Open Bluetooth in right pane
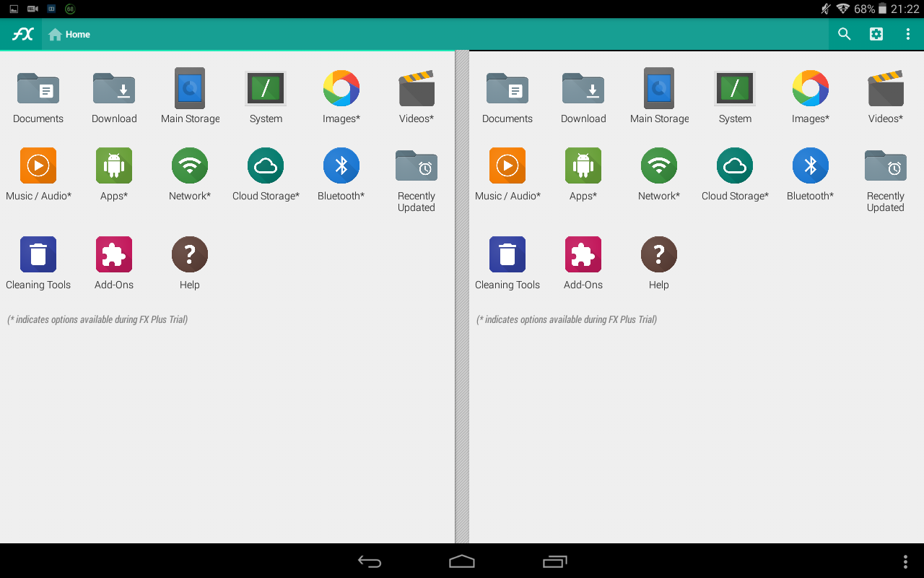Image resolution: width=924 pixels, height=578 pixels. [x=811, y=175]
